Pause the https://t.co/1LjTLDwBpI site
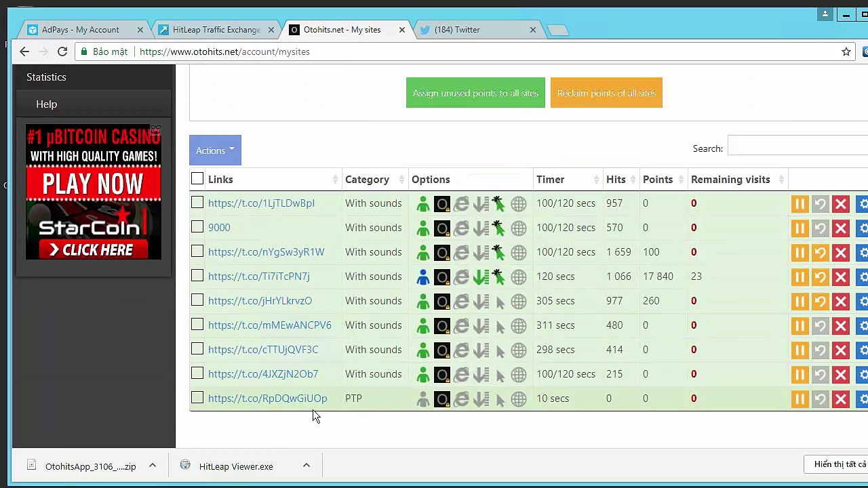Image resolution: width=868 pixels, height=488 pixels. pos(800,203)
